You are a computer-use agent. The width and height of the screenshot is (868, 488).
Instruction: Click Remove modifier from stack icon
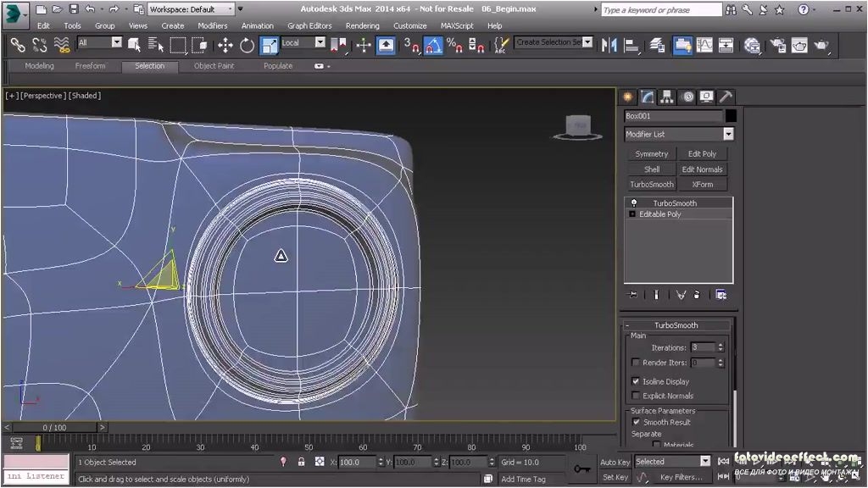(697, 295)
